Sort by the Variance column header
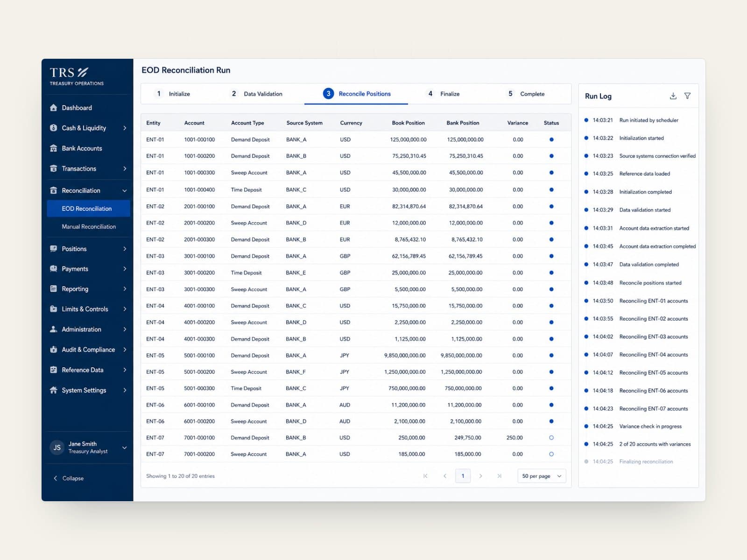 (518, 123)
